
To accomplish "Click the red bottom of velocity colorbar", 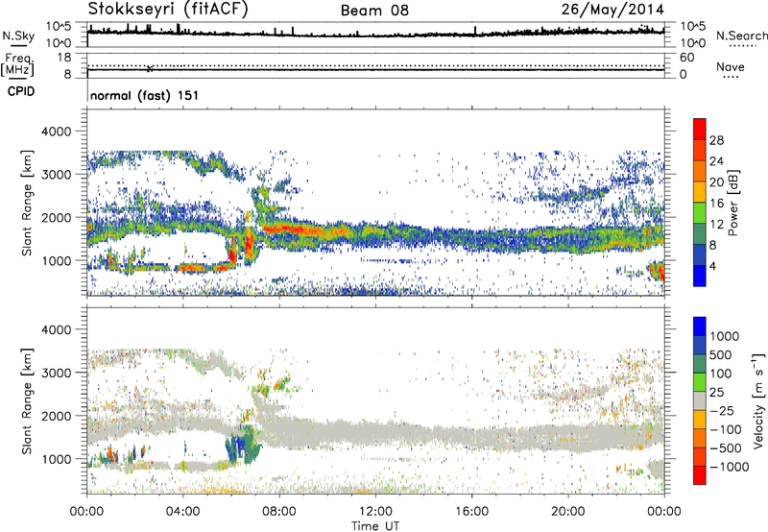I will [700, 475].
